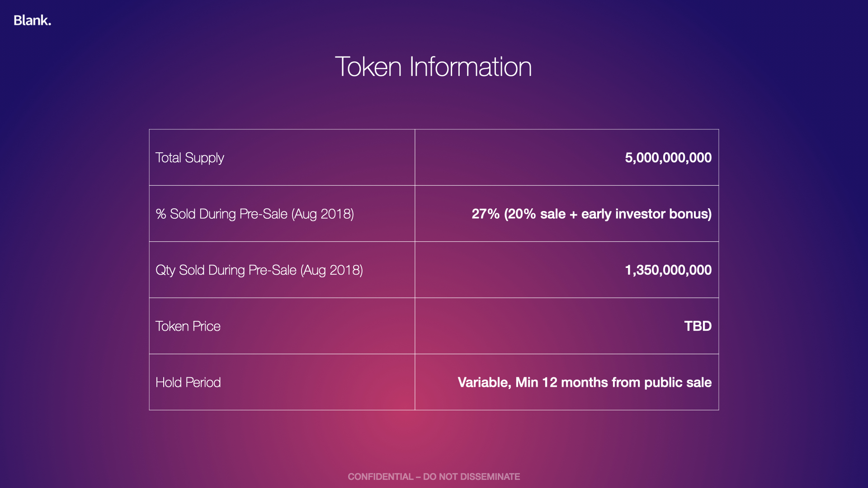This screenshot has height=488, width=868.
Task: Select the "Hold Period" row label
Action: [x=188, y=383]
